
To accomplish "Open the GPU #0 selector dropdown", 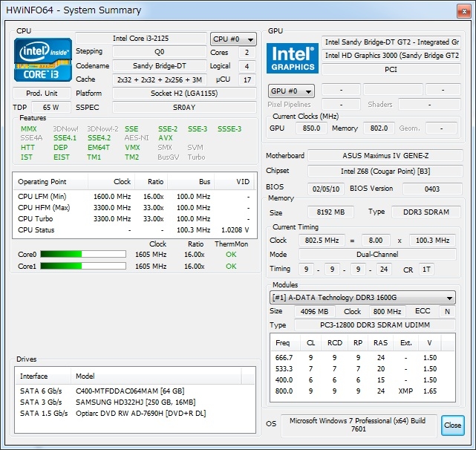I will tap(291, 91).
